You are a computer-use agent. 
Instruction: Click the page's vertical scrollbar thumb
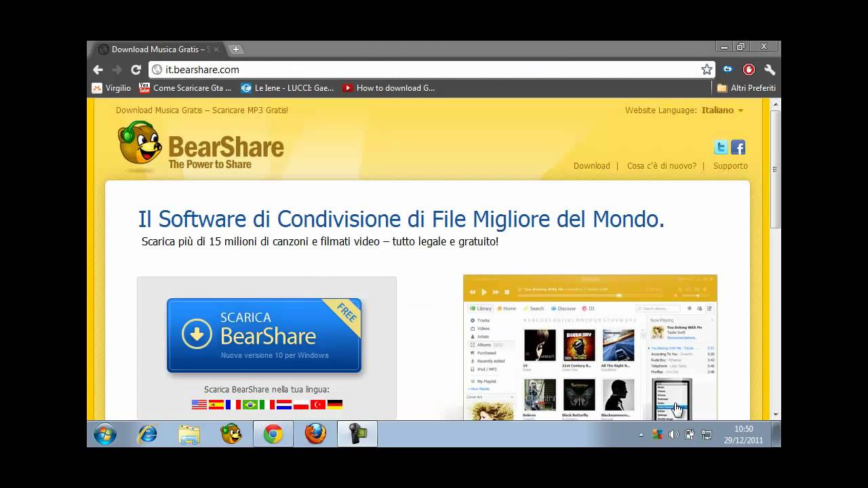(x=776, y=169)
